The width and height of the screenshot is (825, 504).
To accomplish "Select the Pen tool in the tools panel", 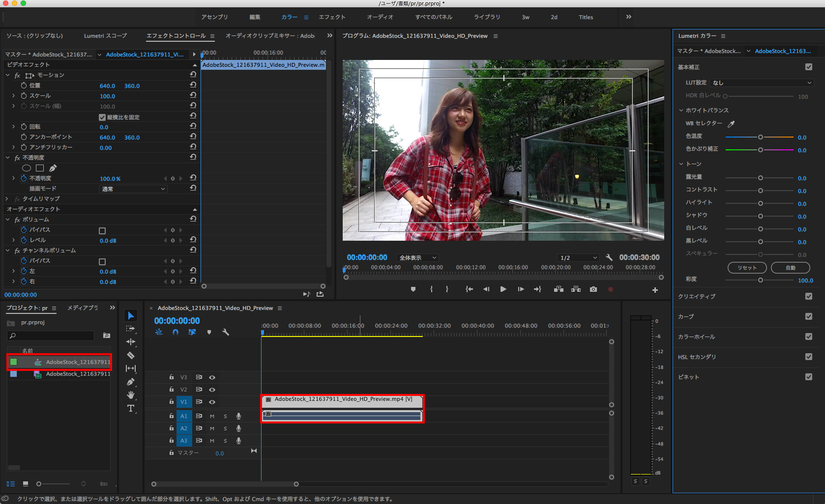I will [131, 382].
